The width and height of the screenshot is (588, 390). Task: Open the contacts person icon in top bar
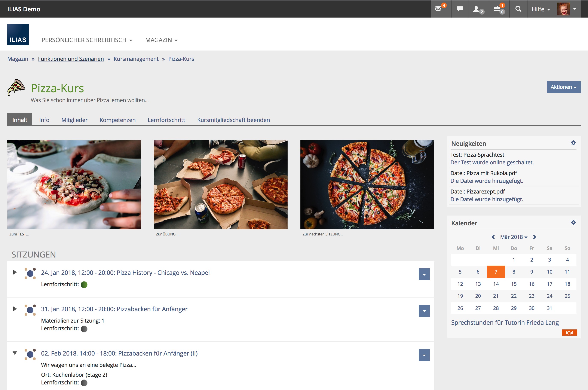pyautogui.click(x=479, y=9)
